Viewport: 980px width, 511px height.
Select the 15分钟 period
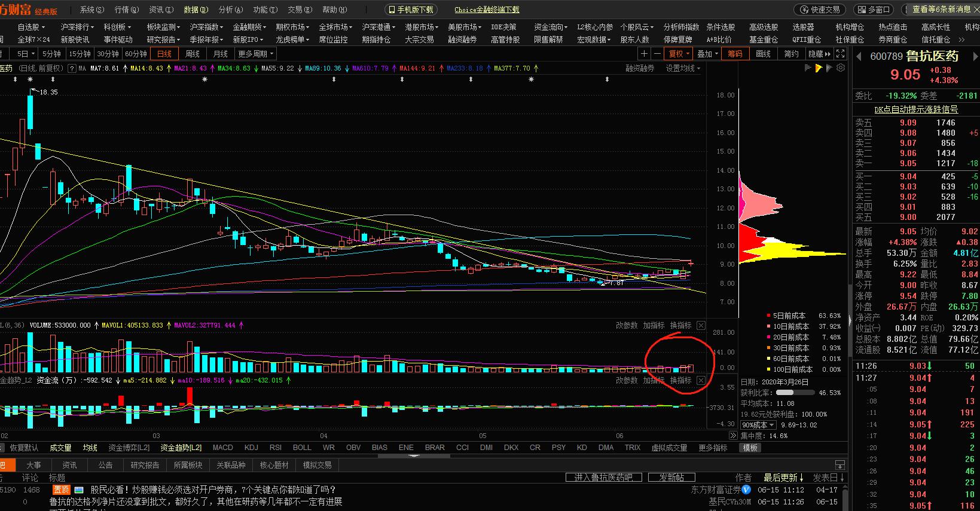click(80, 54)
